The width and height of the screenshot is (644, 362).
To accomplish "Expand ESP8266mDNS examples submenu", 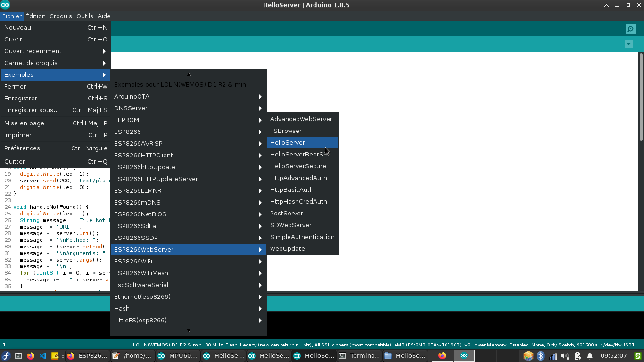I will (x=189, y=203).
